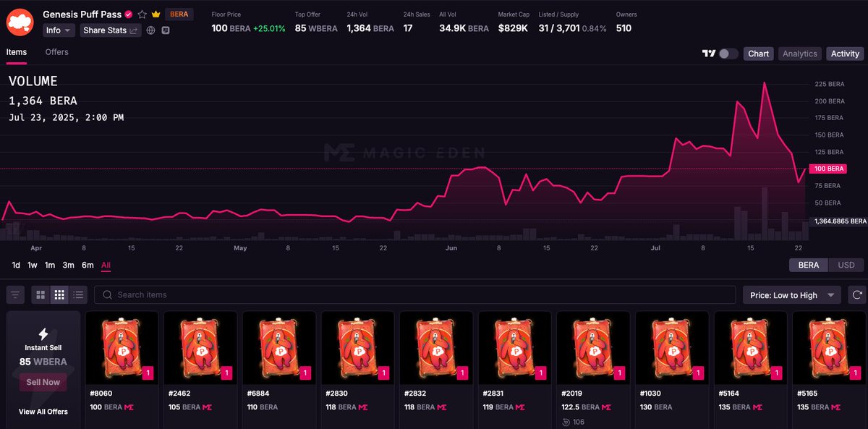Click the All Vol value 34.9K BERA

pos(464,28)
